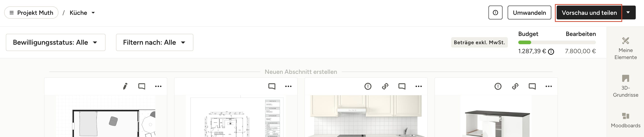Open Moodboards in the right sidebar
Screen dimensions: 644x137
point(625,120)
